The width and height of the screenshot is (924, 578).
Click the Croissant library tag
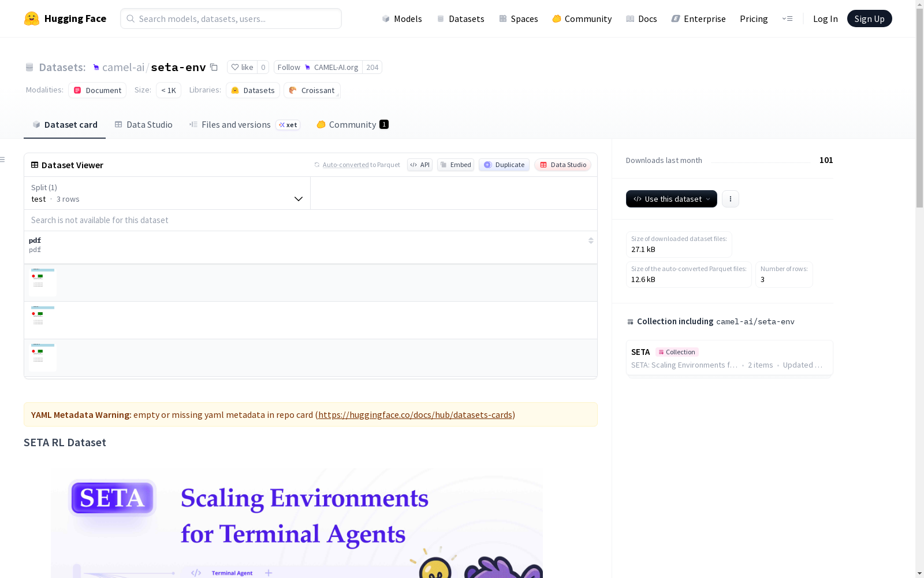point(312,90)
